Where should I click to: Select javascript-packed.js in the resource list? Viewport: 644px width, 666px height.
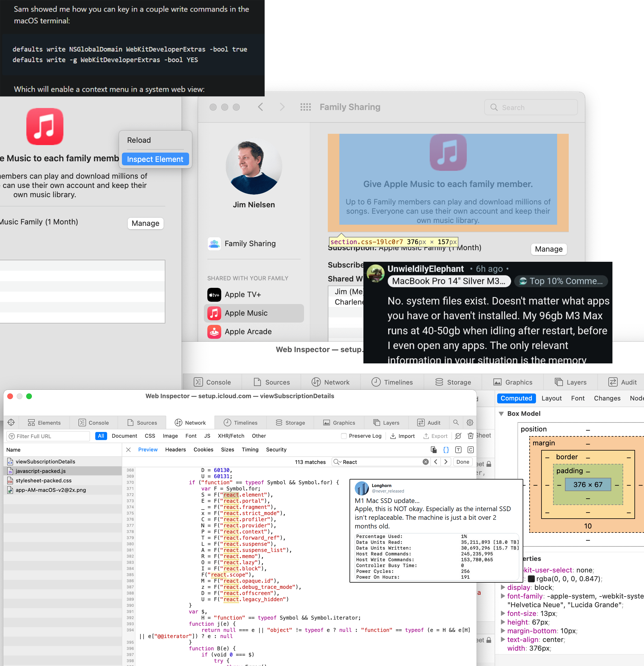(x=63, y=471)
